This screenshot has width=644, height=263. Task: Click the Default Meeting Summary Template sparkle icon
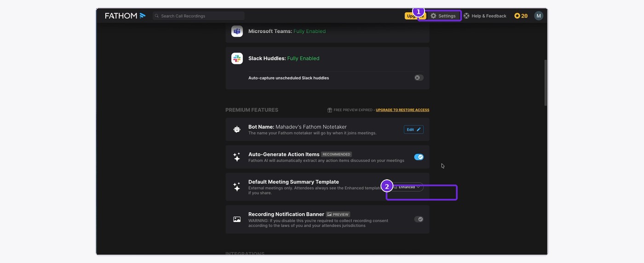[237, 187]
